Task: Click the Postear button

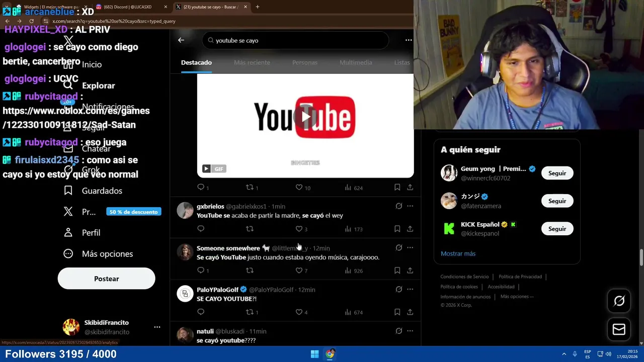Action: 106,279
